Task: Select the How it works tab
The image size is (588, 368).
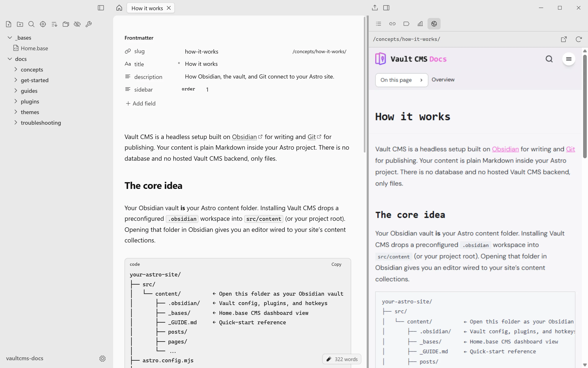Action: (x=151, y=8)
